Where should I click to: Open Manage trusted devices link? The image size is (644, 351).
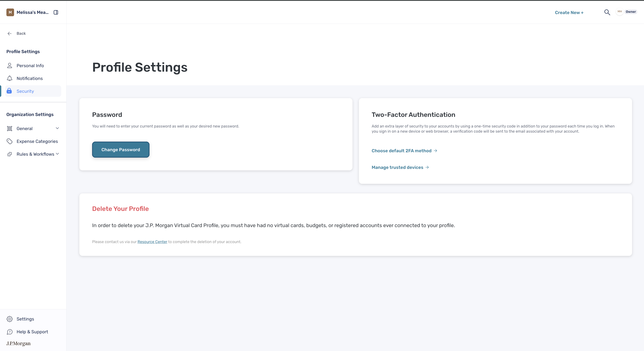coord(397,167)
